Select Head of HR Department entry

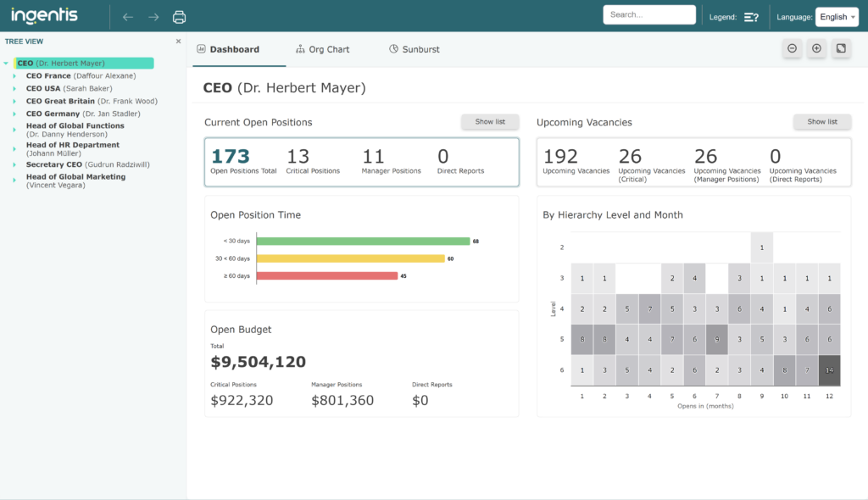(x=73, y=149)
